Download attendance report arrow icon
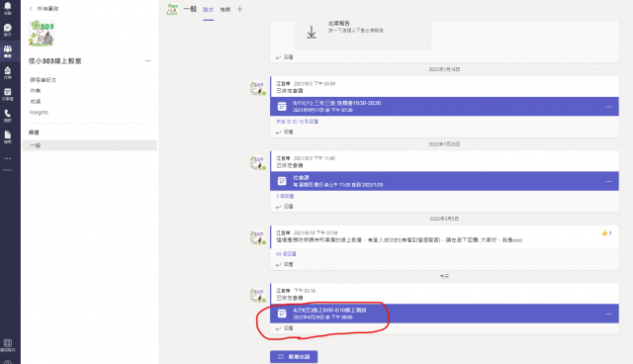Viewport: 633px width, 364px height. [312, 33]
